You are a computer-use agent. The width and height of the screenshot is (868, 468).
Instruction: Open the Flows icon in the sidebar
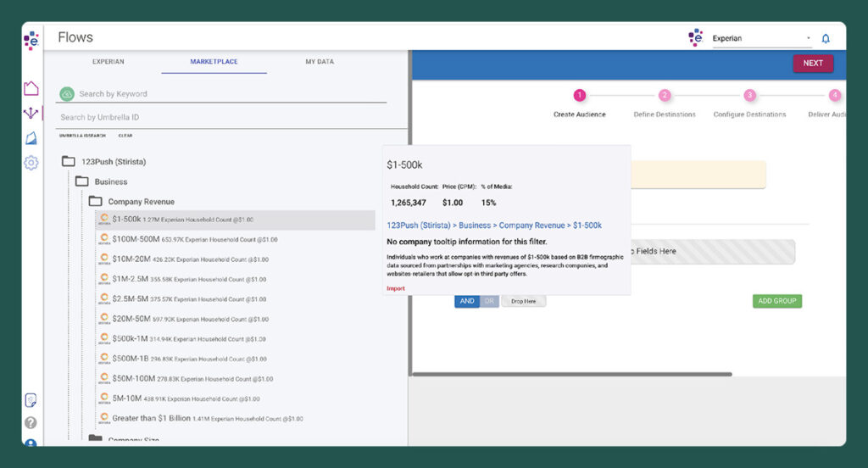click(31, 114)
